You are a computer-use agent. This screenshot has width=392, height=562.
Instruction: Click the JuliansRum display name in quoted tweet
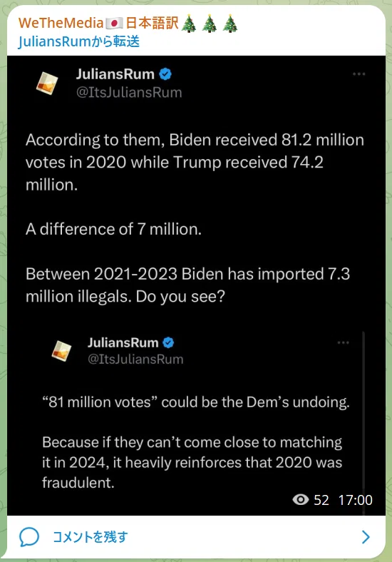pos(123,342)
